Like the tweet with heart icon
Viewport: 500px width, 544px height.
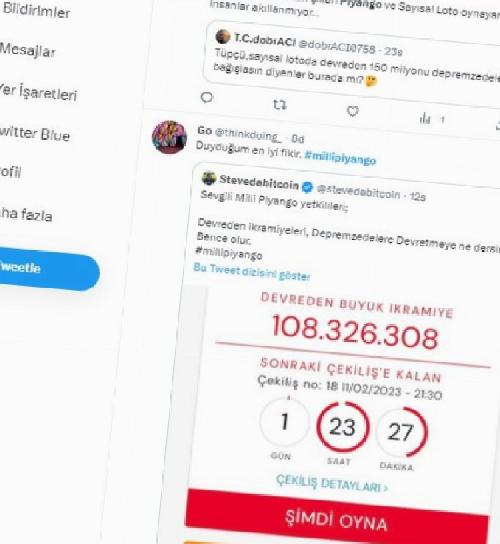353,111
